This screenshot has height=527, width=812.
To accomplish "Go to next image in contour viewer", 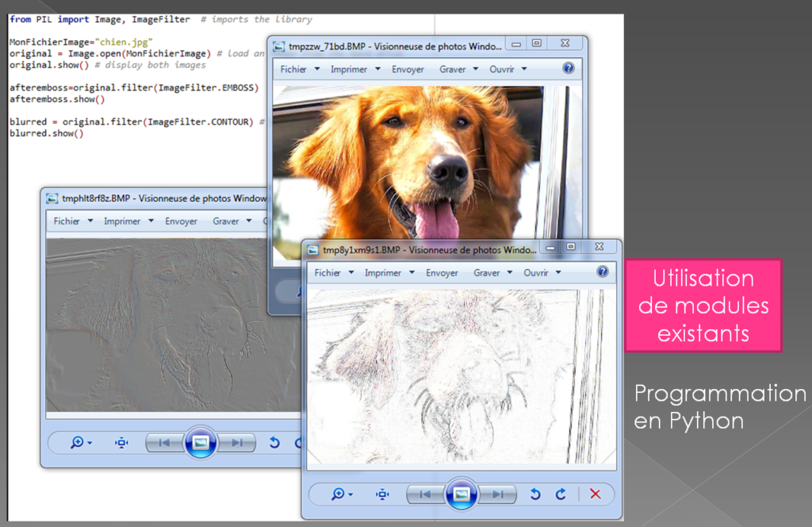I will click(x=497, y=494).
